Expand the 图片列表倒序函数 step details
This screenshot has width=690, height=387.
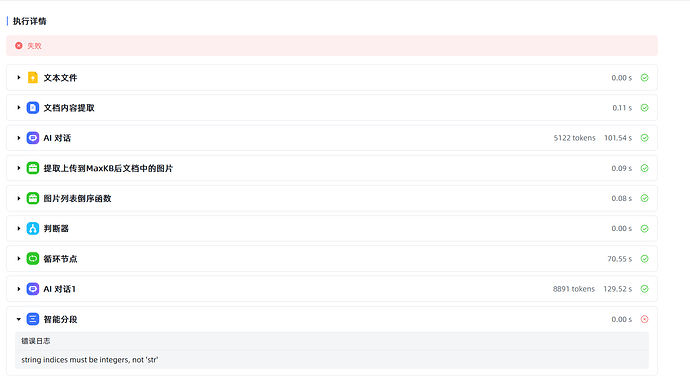tap(18, 198)
